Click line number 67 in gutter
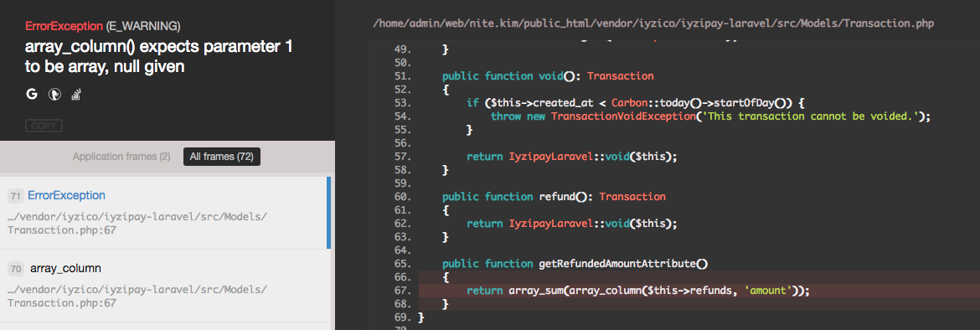Screen dimensions: 980x330 click(403, 291)
